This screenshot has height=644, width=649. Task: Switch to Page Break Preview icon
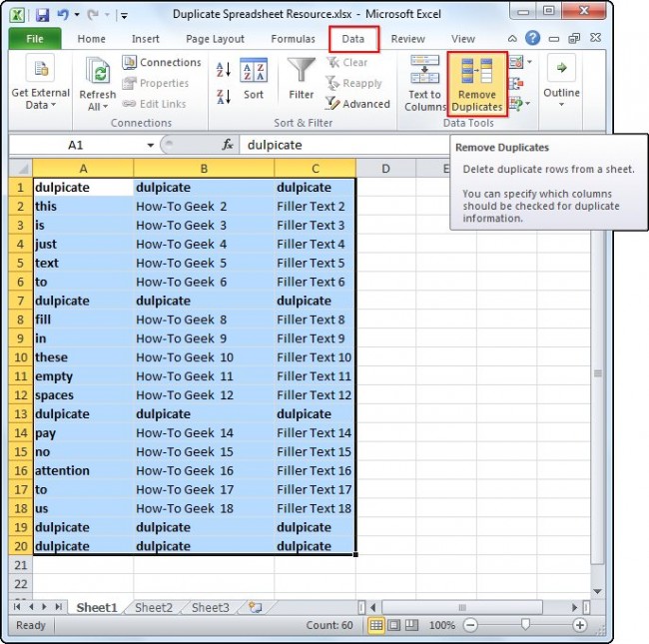pos(411,625)
